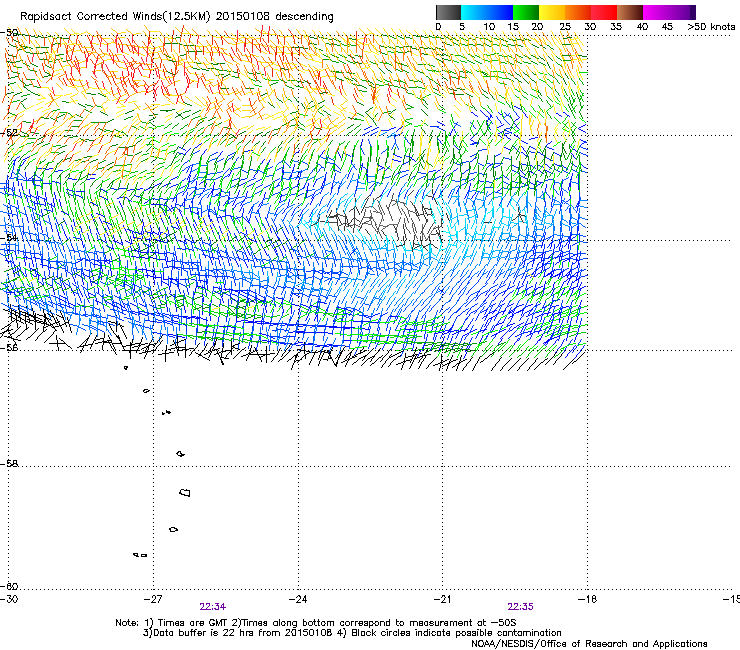Click the gray calm-wind barbs cluster near -54

point(385,222)
